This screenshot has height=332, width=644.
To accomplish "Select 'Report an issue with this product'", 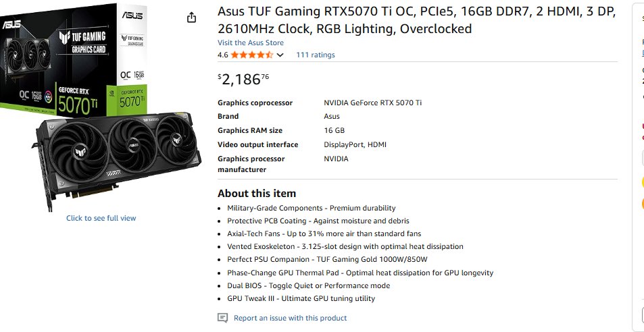I will point(290,318).
